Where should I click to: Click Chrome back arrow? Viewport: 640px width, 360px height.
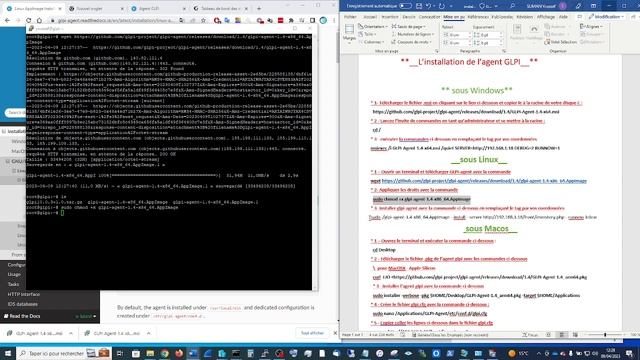tap(7, 20)
